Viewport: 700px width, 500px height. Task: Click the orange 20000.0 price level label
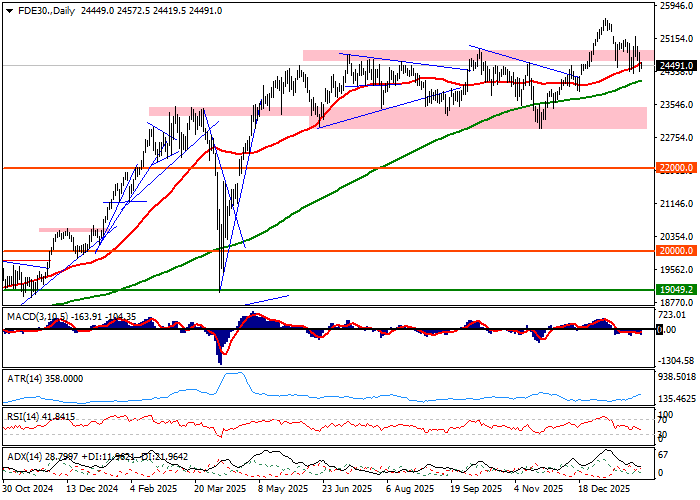click(677, 251)
